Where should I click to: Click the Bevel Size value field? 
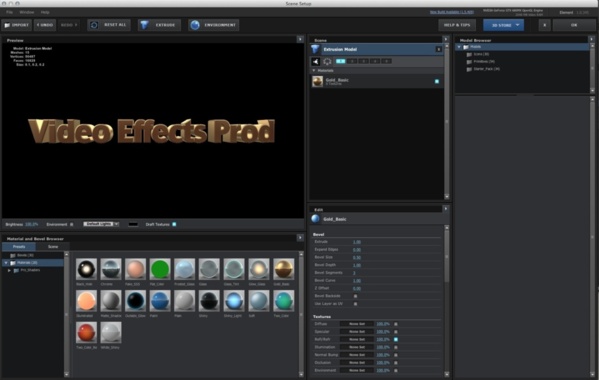(357, 257)
